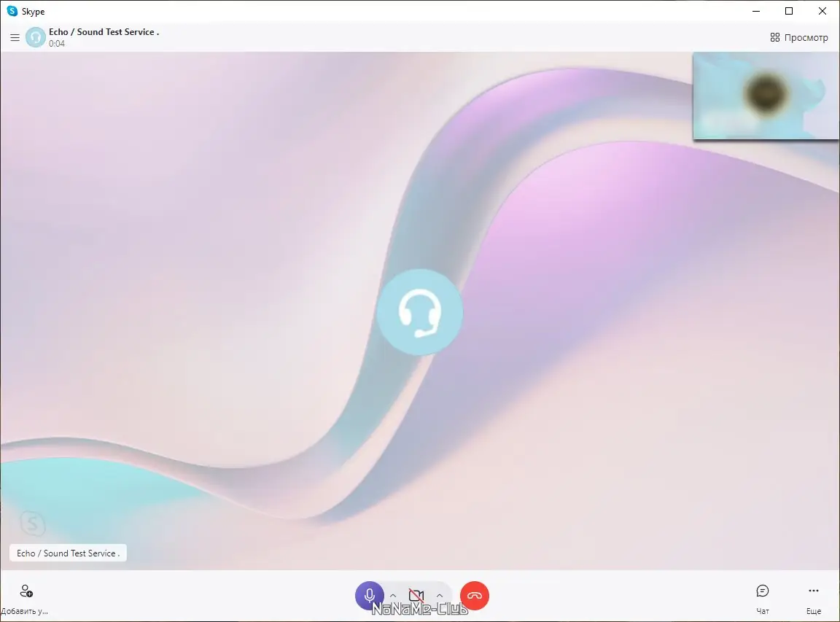Viewport: 840px width, 622px height.
Task: Open the Чат conversation panel
Action: (762, 599)
